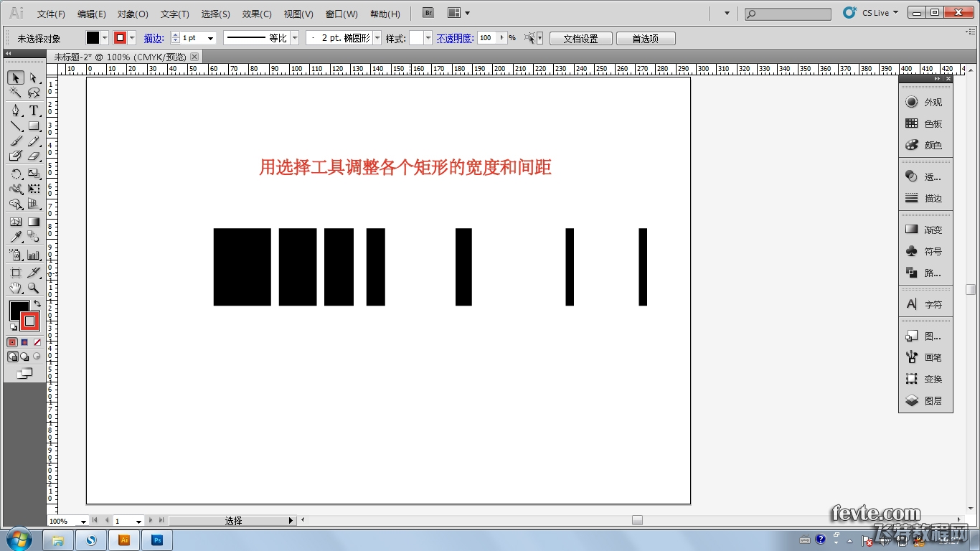Click the 文档设置 button
Image resolution: width=980 pixels, height=551 pixels.
(x=581, y=39)
